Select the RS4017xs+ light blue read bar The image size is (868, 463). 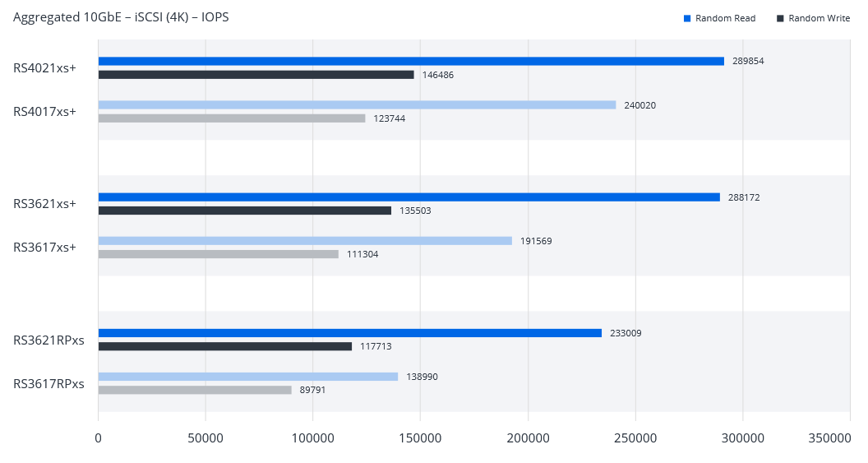coord(357,105)
